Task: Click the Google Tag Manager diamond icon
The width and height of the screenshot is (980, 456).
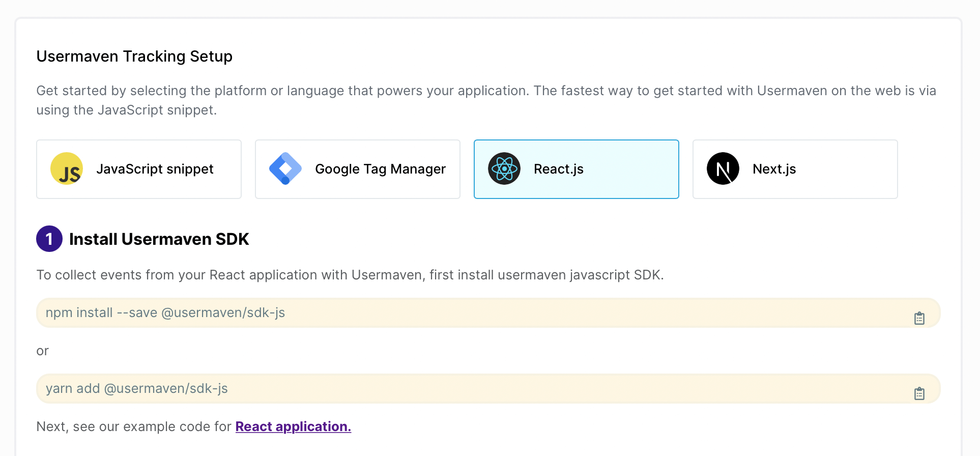Action: pos(285,168)
